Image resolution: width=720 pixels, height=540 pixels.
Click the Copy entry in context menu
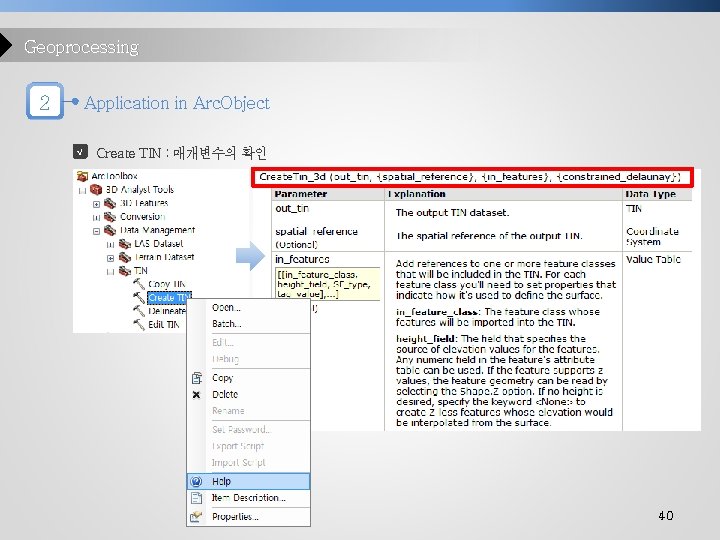pos(223,377)
